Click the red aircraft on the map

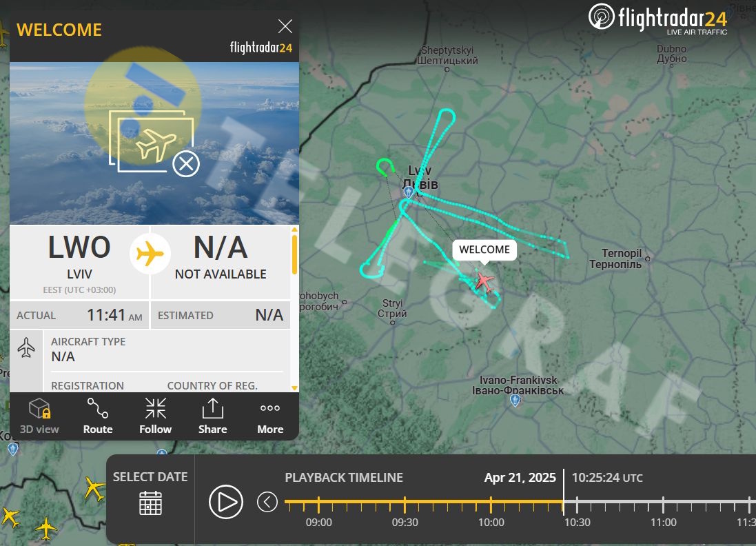(x=484, y=282)
